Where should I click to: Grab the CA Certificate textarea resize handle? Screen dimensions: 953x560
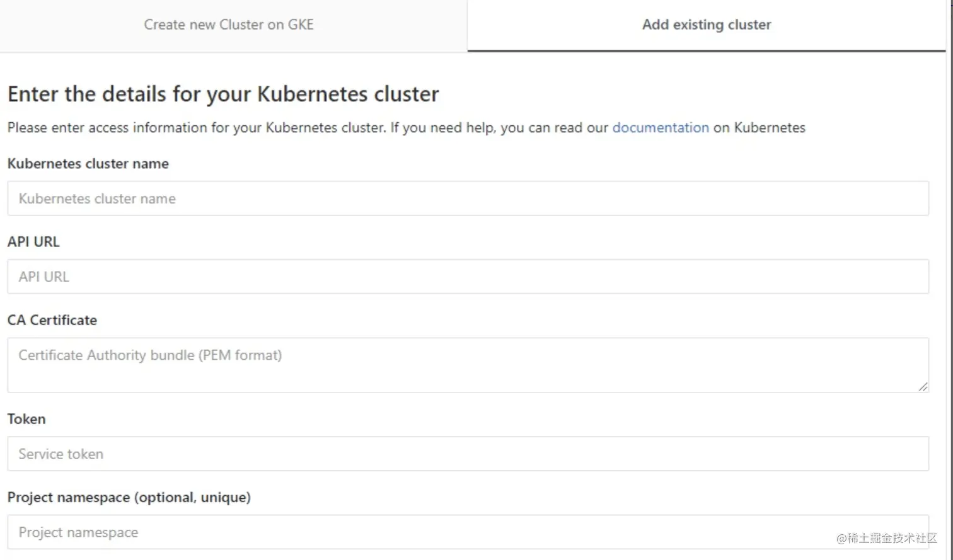point(923,387)
